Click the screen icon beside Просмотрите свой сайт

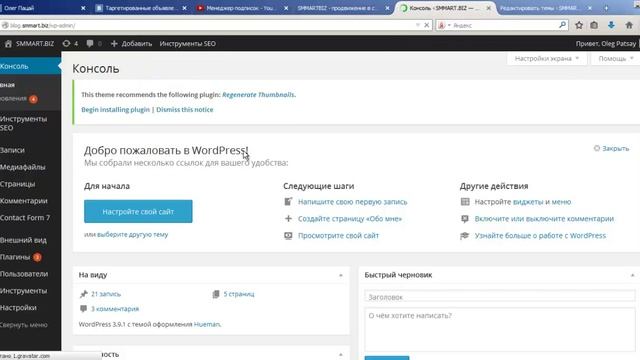[288, 236]
